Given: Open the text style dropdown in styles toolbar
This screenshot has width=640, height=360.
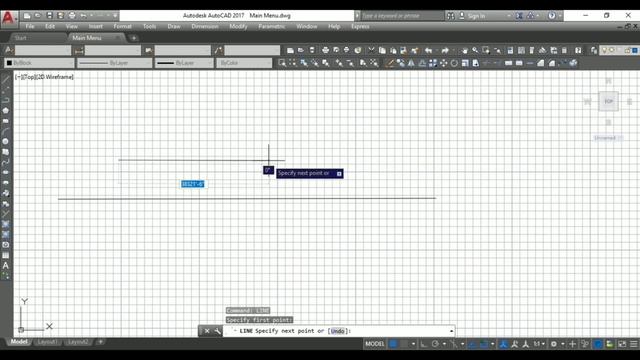Looking at the screenshot, I should [43, 50].
